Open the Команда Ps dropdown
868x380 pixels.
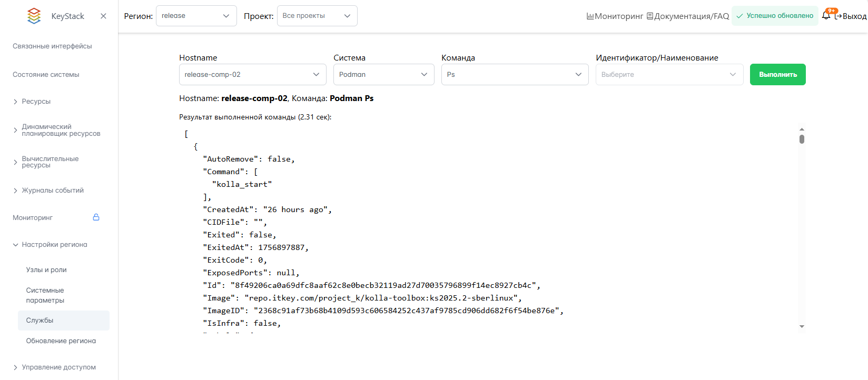point(515,75)
